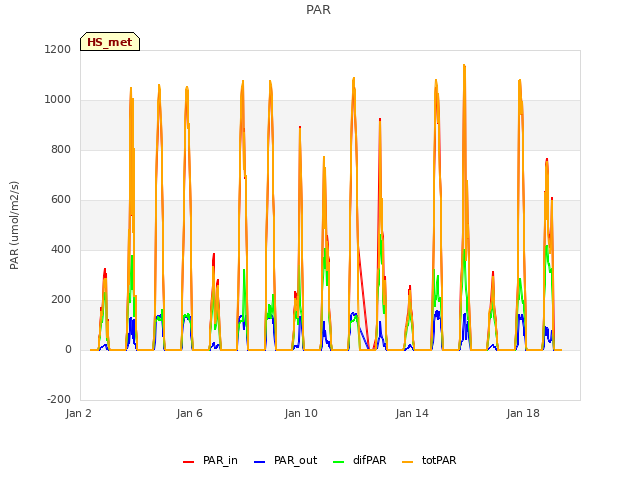Click the -200 y-axis tick label
Image resolution: width=640 pixels, height=480 pixels.
click(59, 399)
